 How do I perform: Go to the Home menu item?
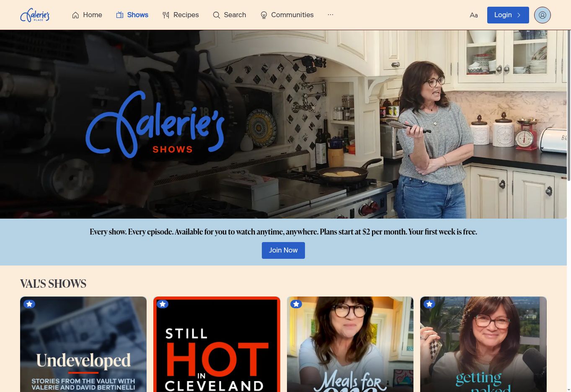[87, 15]
